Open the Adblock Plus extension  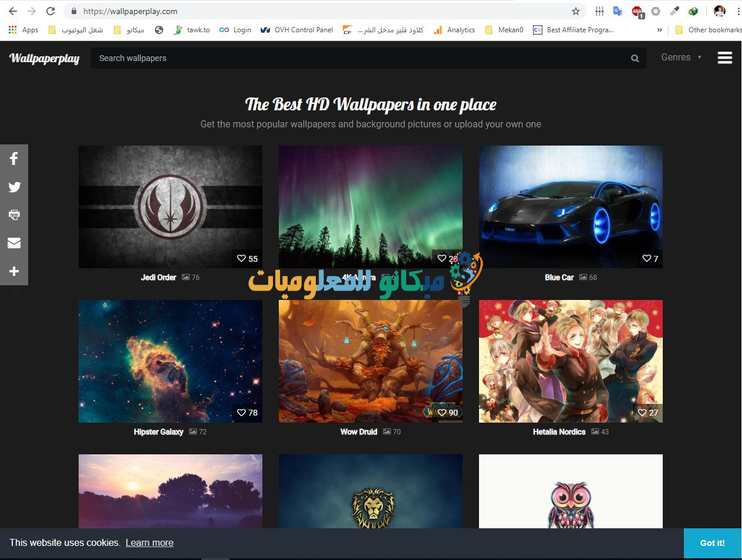click(637, 11)
